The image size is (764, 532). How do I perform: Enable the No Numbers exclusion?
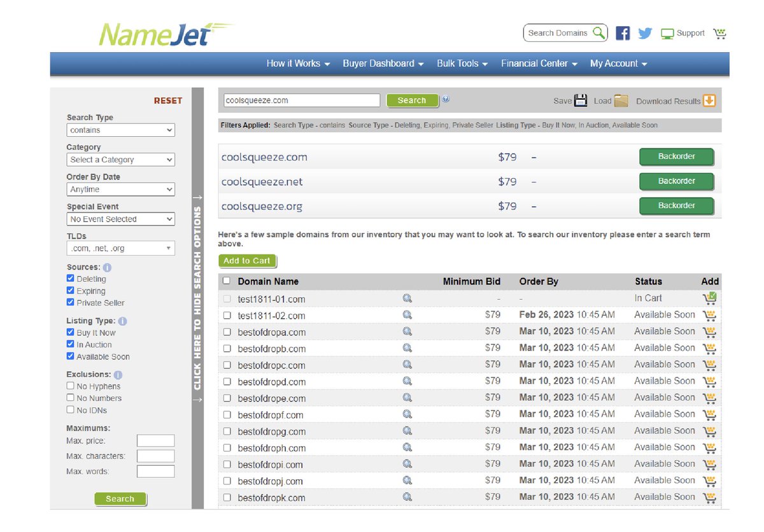tap(71, 398)
